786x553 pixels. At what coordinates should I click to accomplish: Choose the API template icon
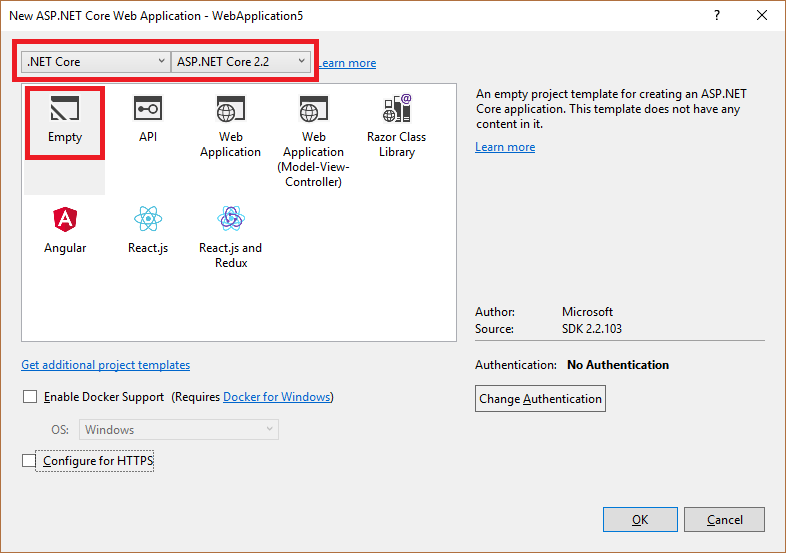pyautogui.click(x=148, y=108)
